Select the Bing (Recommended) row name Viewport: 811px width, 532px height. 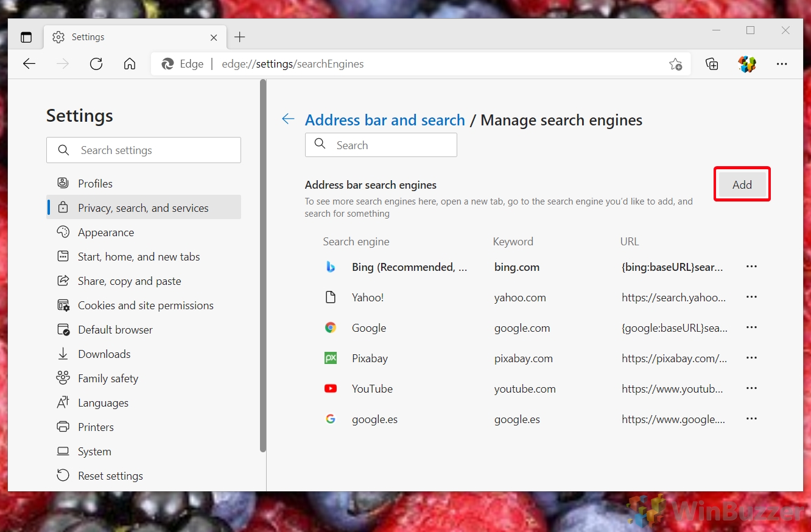(410, 267)
